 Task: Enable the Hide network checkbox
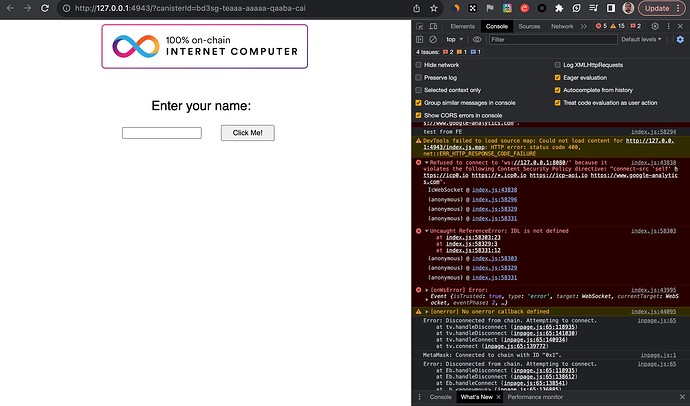point(418,65)
